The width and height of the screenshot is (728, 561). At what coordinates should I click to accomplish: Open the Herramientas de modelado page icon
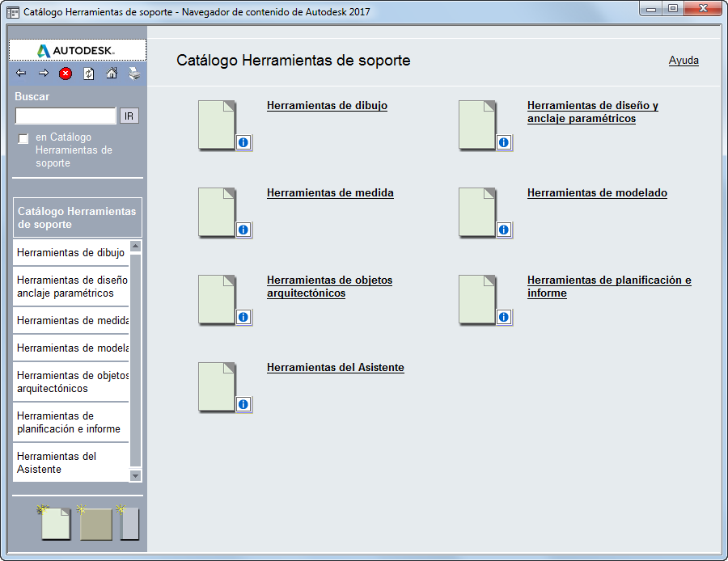(x=477, y=212)
